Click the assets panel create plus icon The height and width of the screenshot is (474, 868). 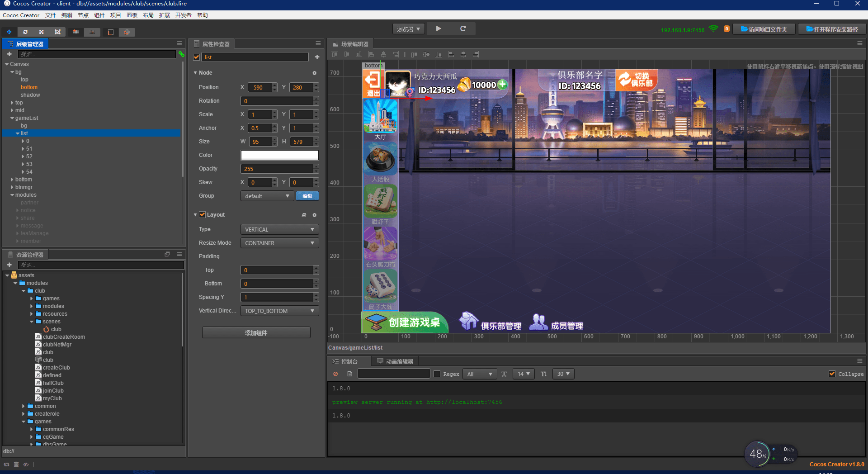pos(9,265)
